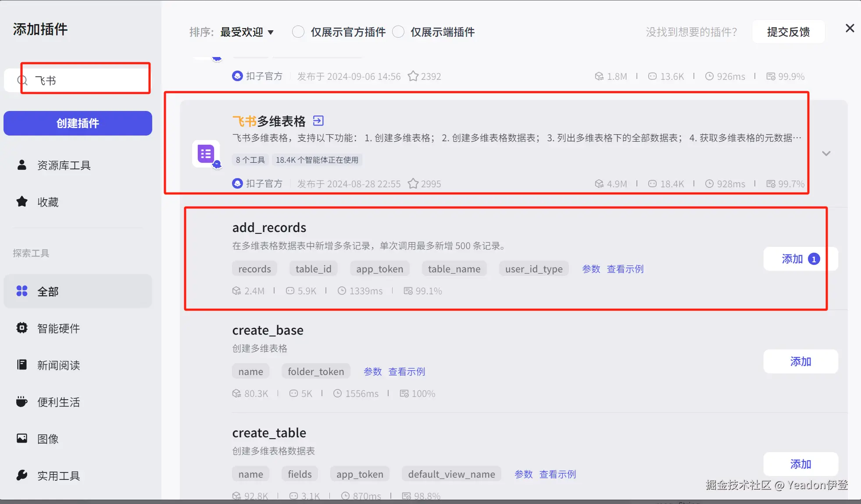The image size is (861, 504).
Task: Click the star icon beside 2995
Action: (x=413, y=184)
